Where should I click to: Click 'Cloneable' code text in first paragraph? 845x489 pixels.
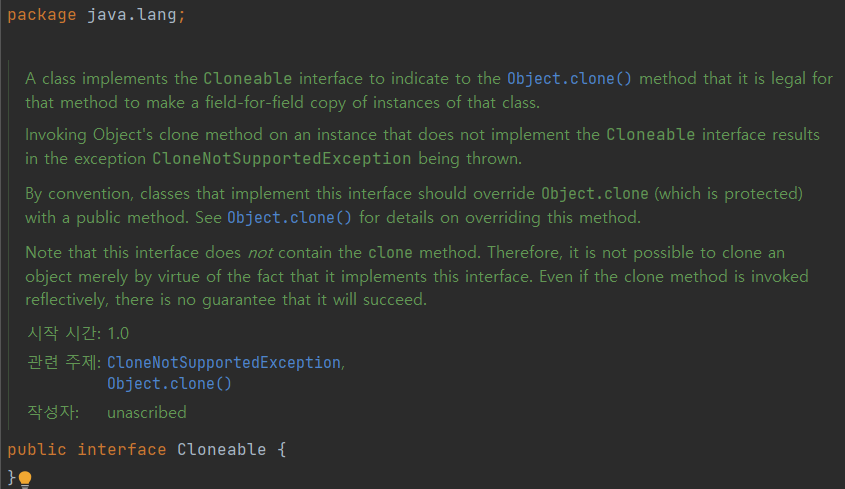[247, 78]
